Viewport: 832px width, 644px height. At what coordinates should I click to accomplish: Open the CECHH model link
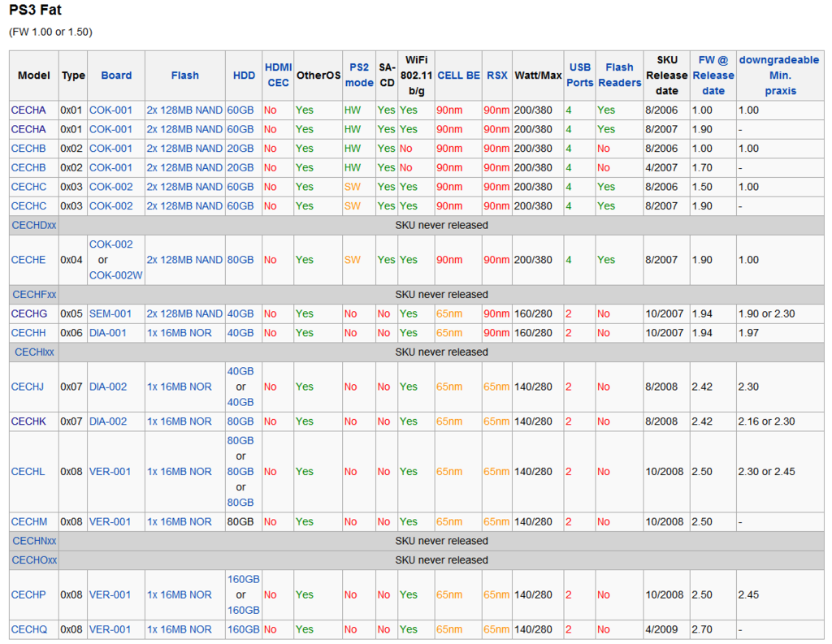click(x=28, y=333)
